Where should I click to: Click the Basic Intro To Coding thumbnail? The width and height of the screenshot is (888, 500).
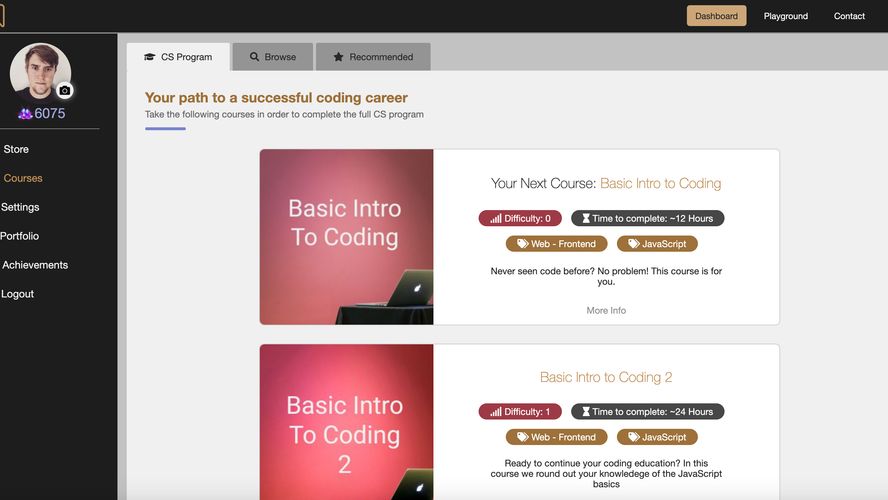(x=347, y=237)
